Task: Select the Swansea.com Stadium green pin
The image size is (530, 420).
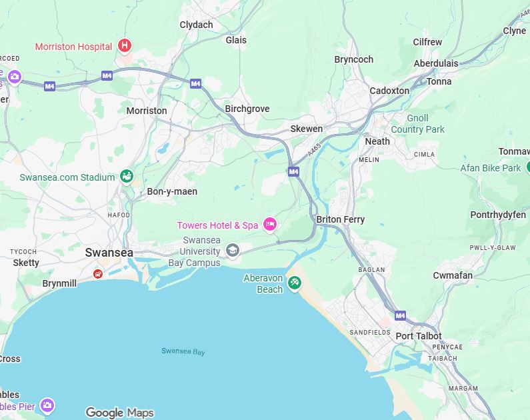Action: [x=127, y=177]
